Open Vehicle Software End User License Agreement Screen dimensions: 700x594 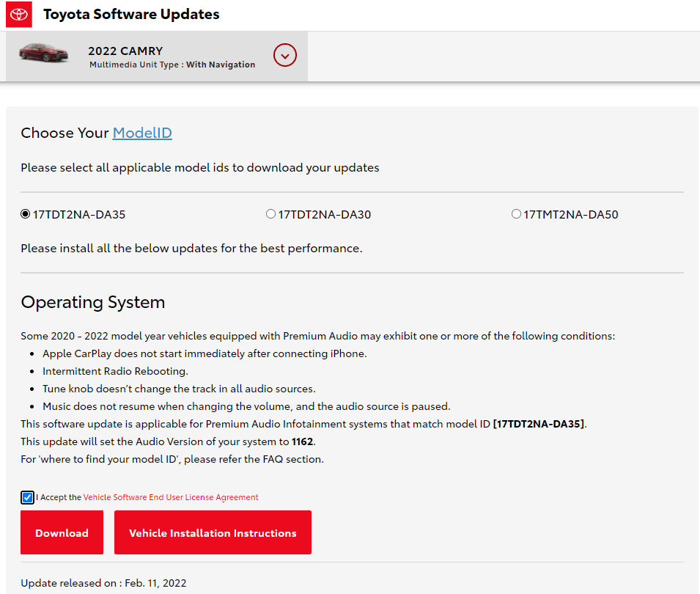click(x=171, y=497)
